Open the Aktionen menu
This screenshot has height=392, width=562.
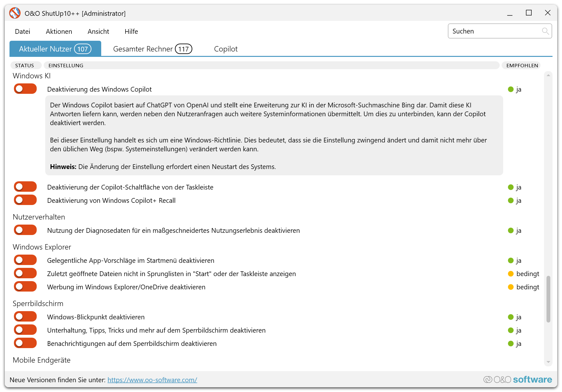pyautogui.click(x=59, y=32)
